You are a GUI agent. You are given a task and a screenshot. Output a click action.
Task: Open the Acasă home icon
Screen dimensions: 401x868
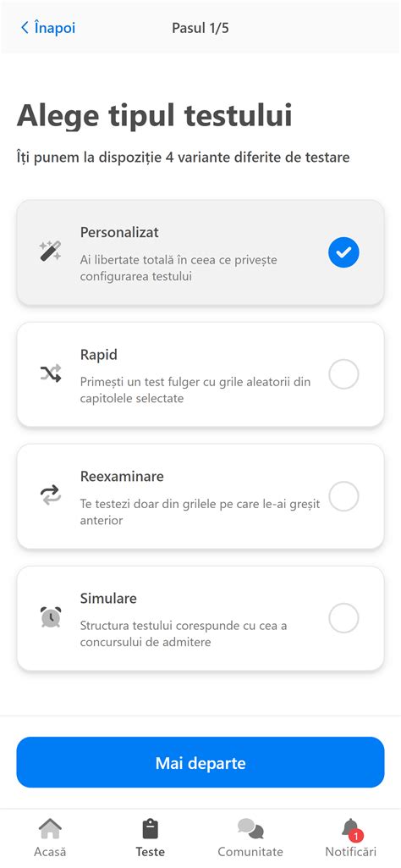click(50, 829)
